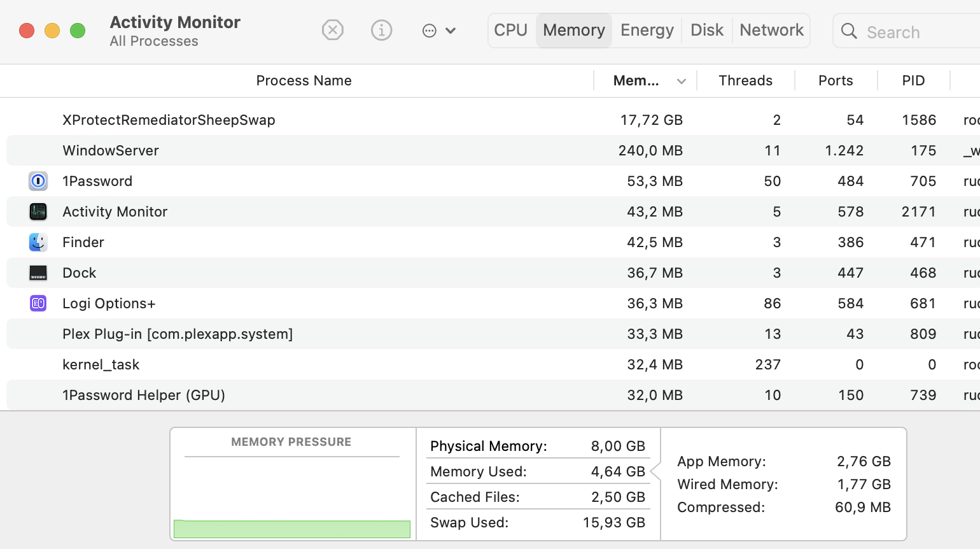Click the inspect process info icon

(381, 30)
